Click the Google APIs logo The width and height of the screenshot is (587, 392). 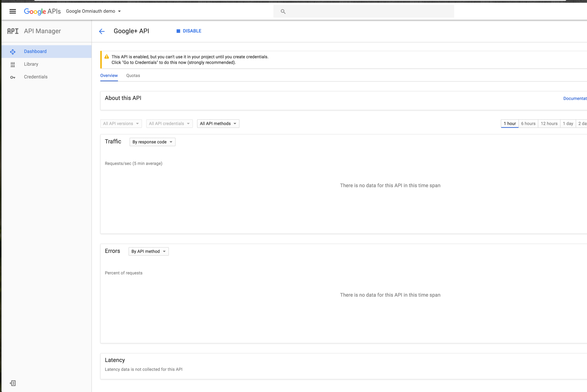42,12
